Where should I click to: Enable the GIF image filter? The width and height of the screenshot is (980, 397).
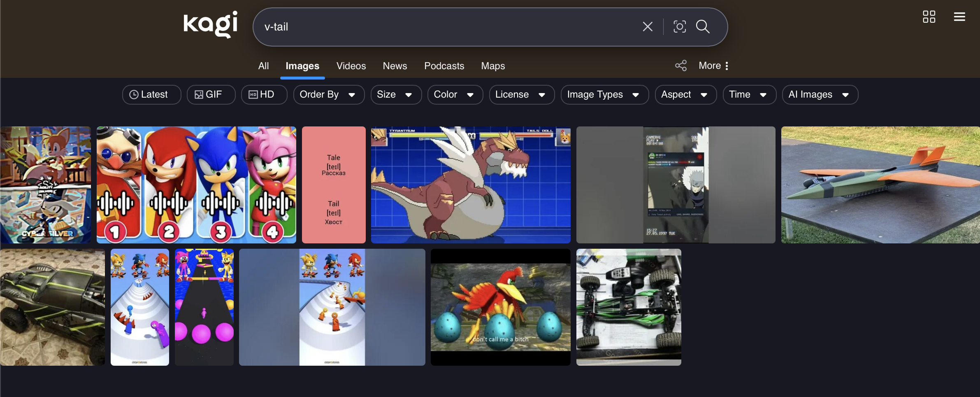[x=211, y=94]
